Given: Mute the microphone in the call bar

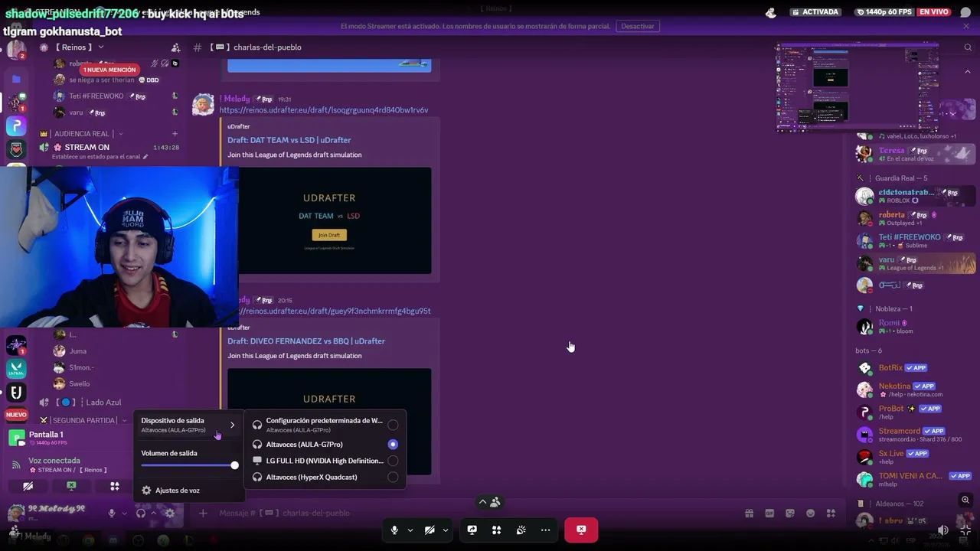Looking at the screenshot, I should 394,530.
